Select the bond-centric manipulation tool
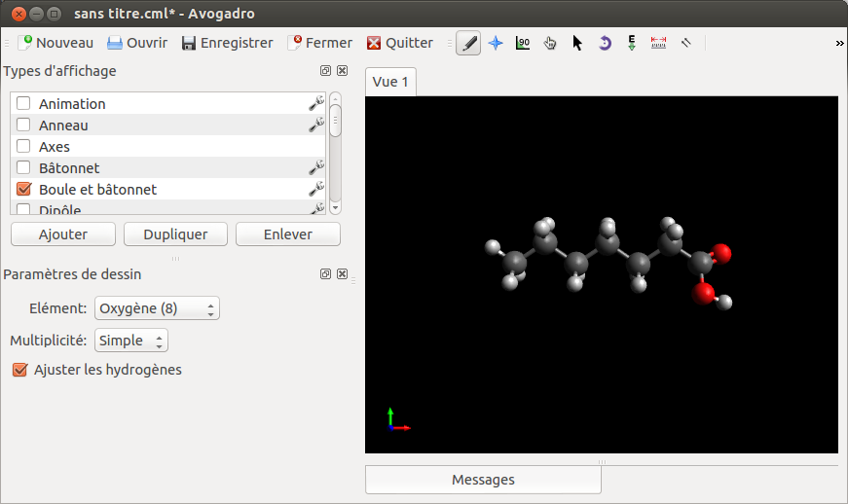Viewport: 848px width, 504px height. click(x=523, y=43)
